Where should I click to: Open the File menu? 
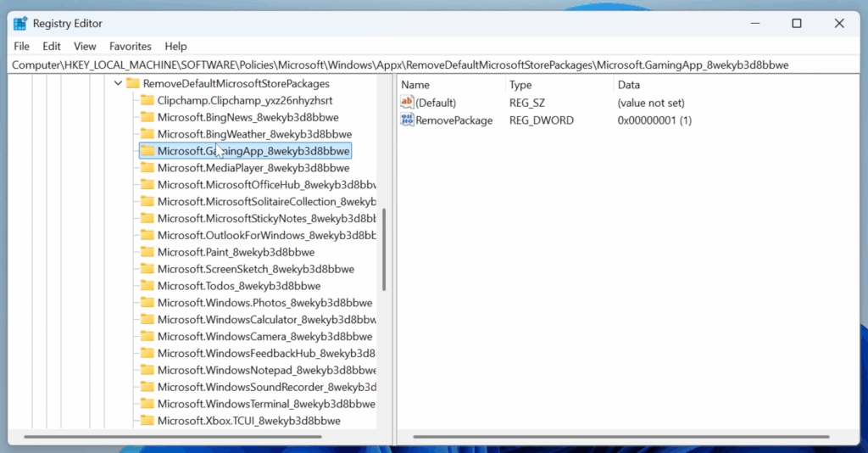pos(21,46)
